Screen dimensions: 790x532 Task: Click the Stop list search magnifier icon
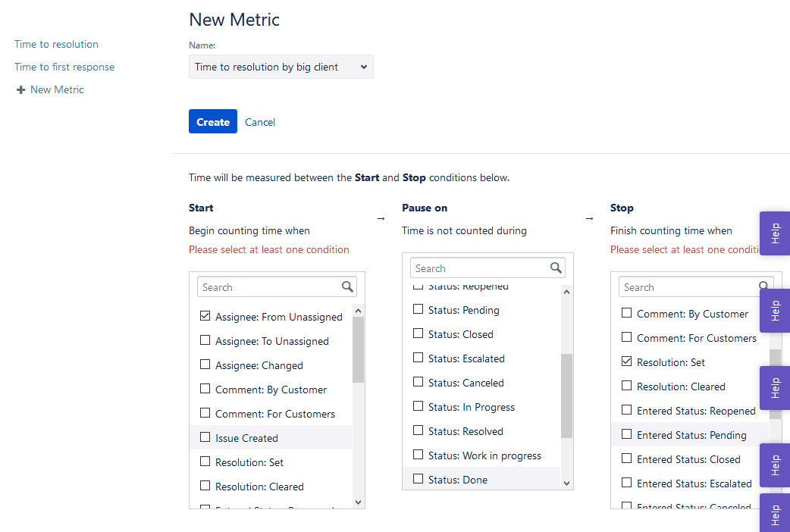click(763, 287)
